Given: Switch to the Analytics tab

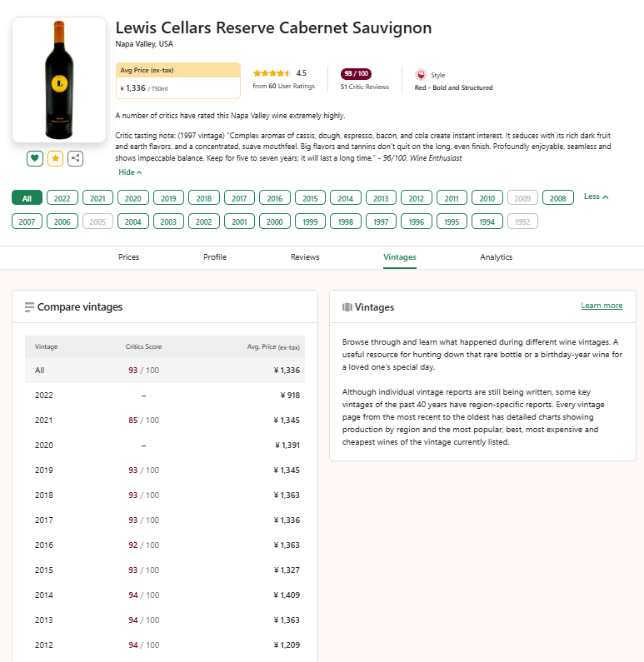Looking at the screenshot, I should 496,257.
